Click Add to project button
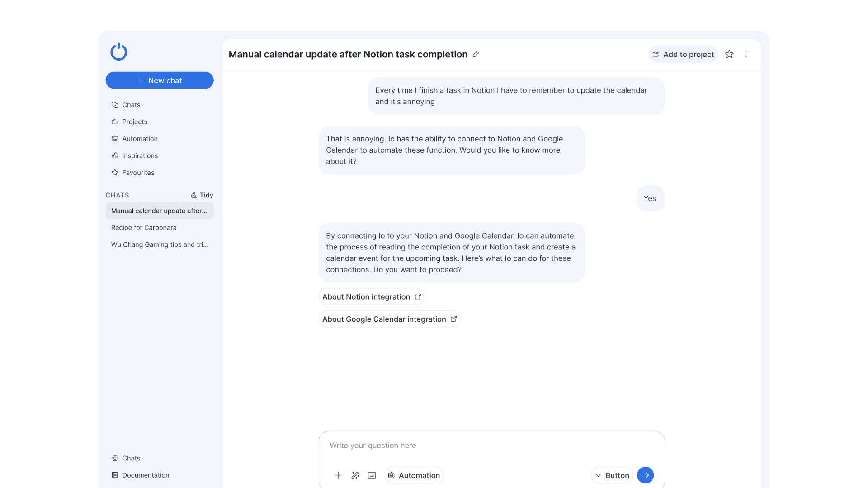868x488 pixels. coord(683,54)
